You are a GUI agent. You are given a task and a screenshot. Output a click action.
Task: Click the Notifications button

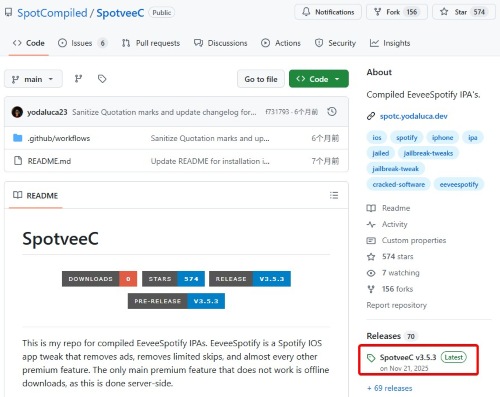tap(328, 12)
